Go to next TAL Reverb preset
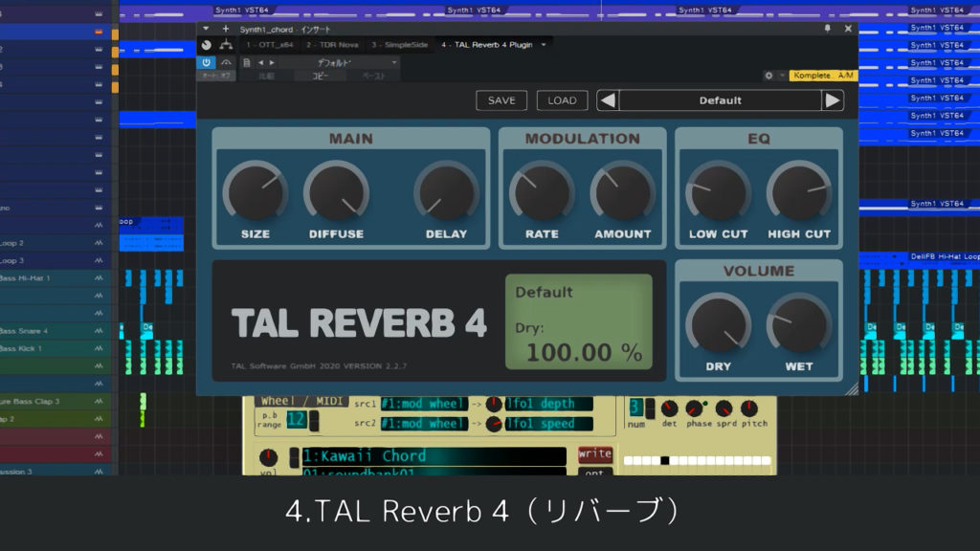The width and height of the screenshot is (980, 551). [x=833, y=100]
